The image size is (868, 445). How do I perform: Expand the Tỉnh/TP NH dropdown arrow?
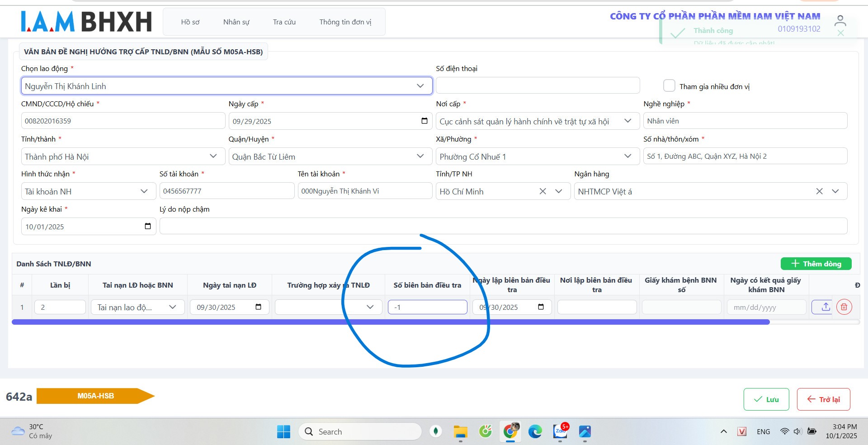(x=559, y=191)
